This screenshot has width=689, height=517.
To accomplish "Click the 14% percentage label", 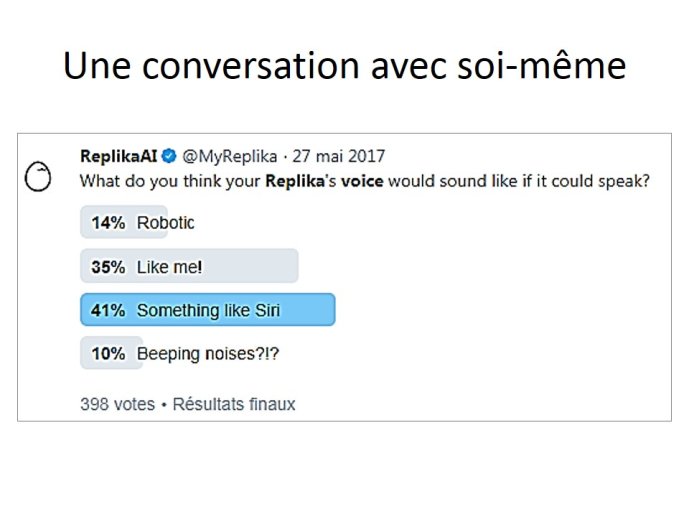I will 108,223.
